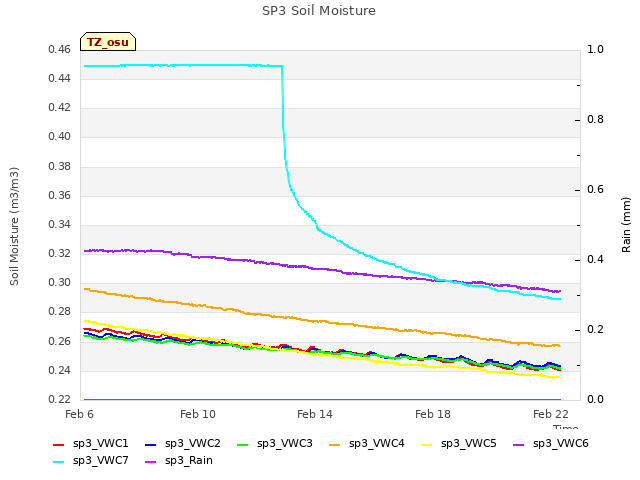Toggle sp3_VWC4 legend entry
The image size is (640, 480).
coord(367,444)
